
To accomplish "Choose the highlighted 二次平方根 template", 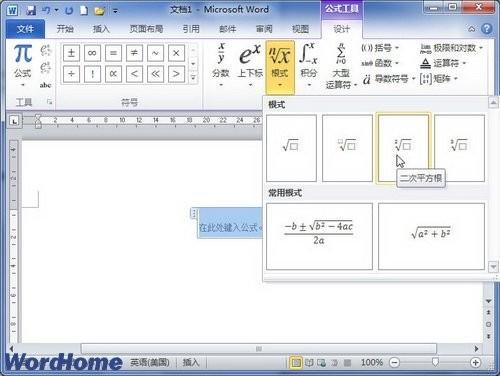I will pos(403,148).
